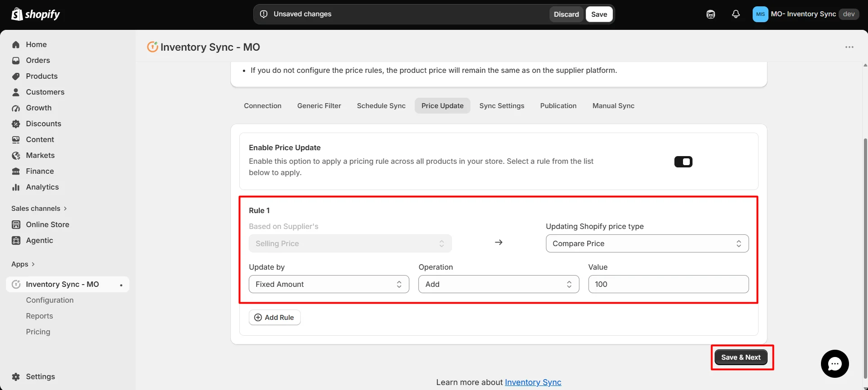
Task: Click the Value field containing 100
Action: (x=669, y=284)
